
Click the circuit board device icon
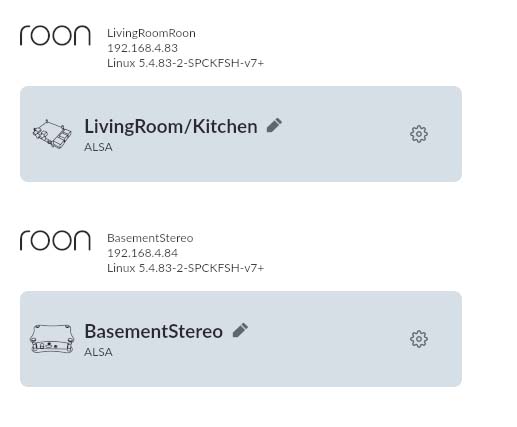[52, 134]
